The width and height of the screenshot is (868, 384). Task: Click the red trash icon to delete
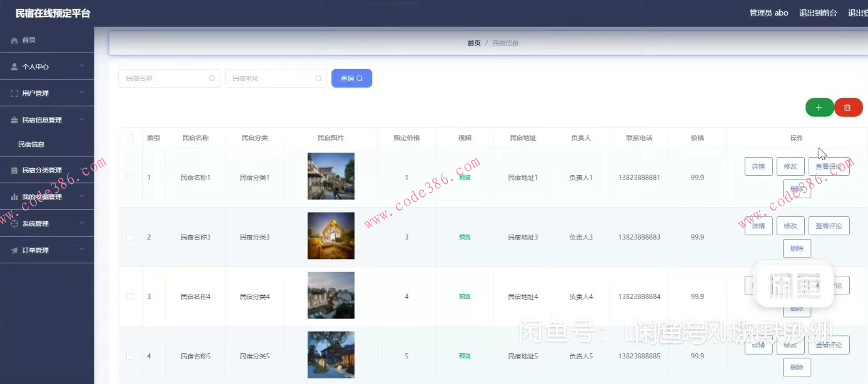848,107
